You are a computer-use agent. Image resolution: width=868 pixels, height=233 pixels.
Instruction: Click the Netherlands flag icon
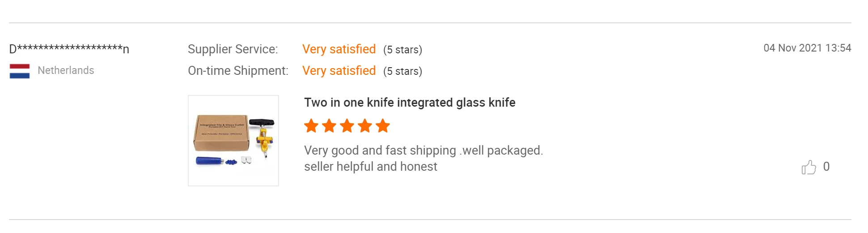(x=20, y=71)
